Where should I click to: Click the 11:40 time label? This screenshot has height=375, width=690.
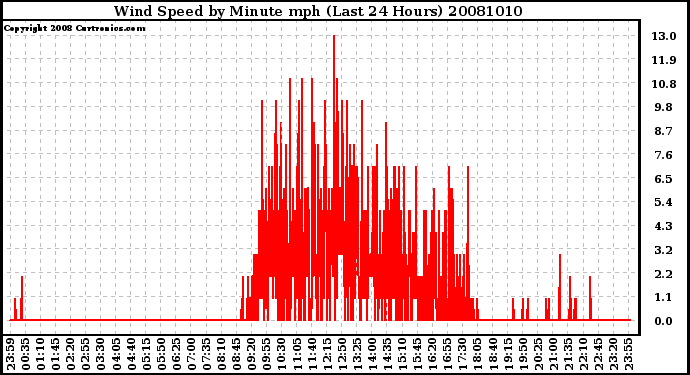point(312,355)
